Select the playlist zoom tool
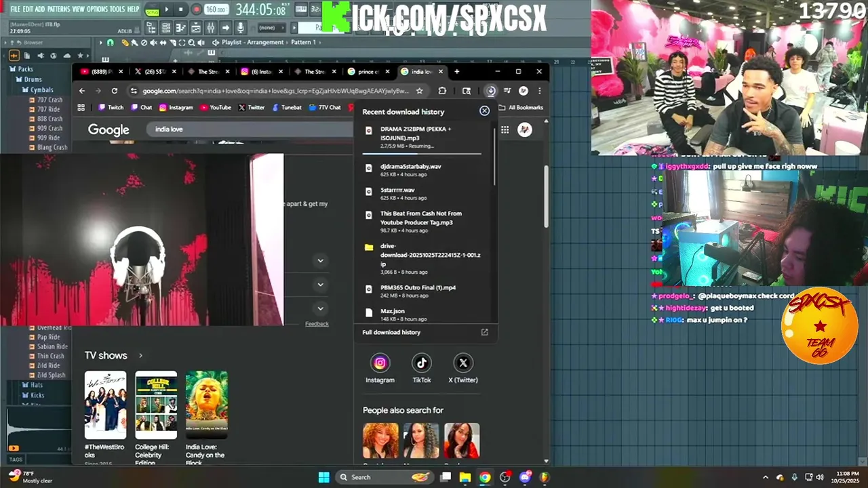This screenshot has width=868, height=488. click(x=191, y=42)
